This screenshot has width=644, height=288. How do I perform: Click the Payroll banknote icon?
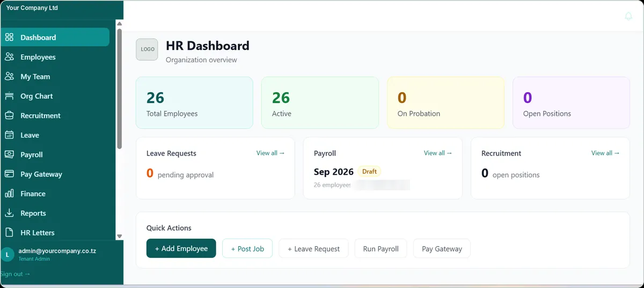9,154
